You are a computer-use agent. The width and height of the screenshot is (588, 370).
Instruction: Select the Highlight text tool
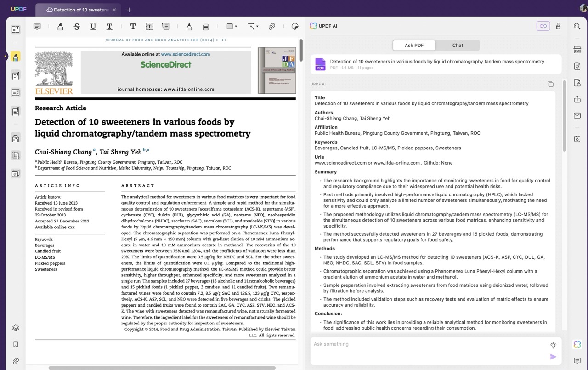60,27
